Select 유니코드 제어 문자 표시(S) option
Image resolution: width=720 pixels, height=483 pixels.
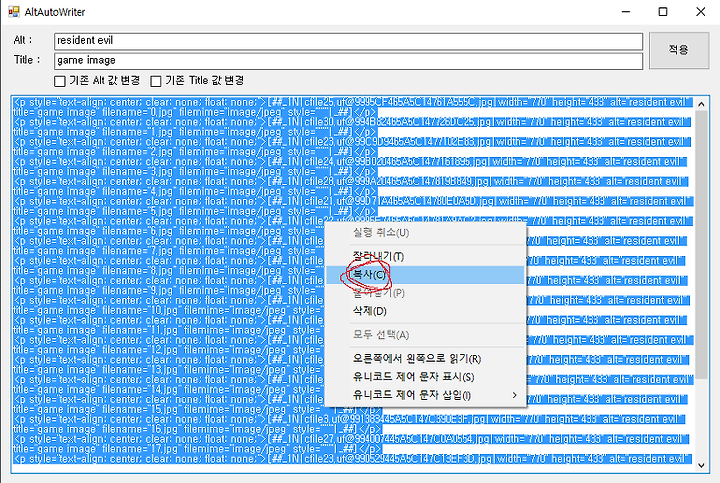[x=425, y=377]
